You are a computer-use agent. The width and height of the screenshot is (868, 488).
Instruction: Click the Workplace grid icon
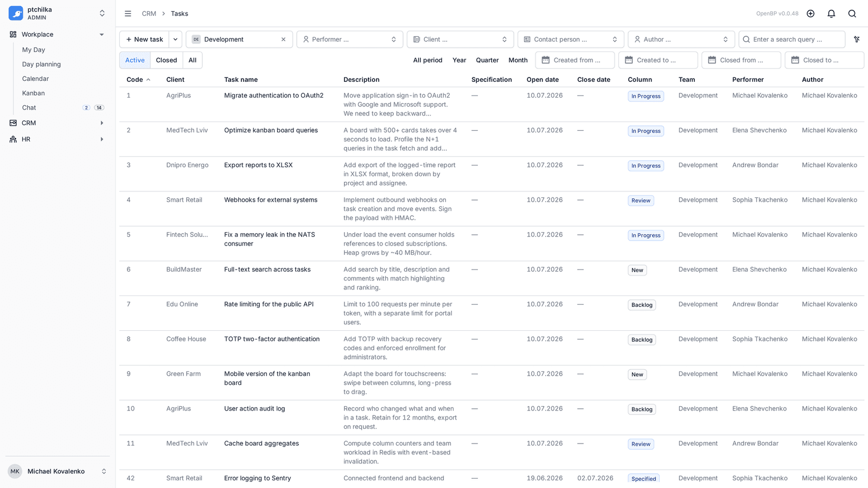click(x=13, y=34)
